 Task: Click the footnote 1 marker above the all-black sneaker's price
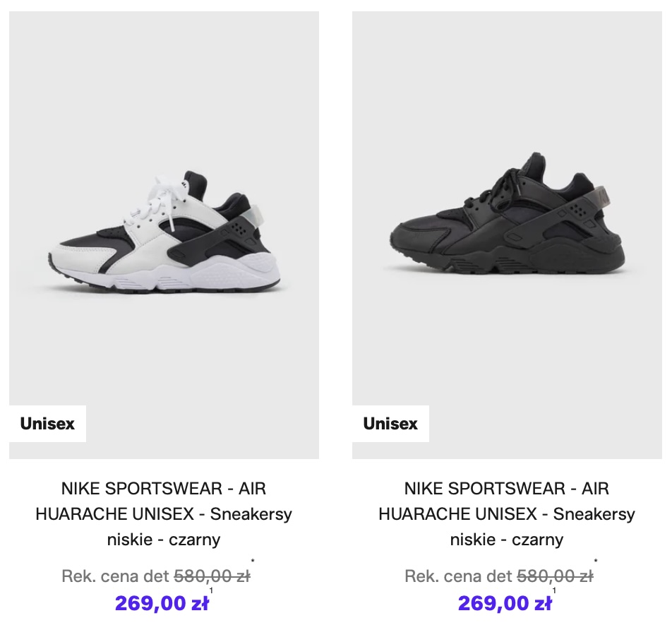(x=554, y=590)
